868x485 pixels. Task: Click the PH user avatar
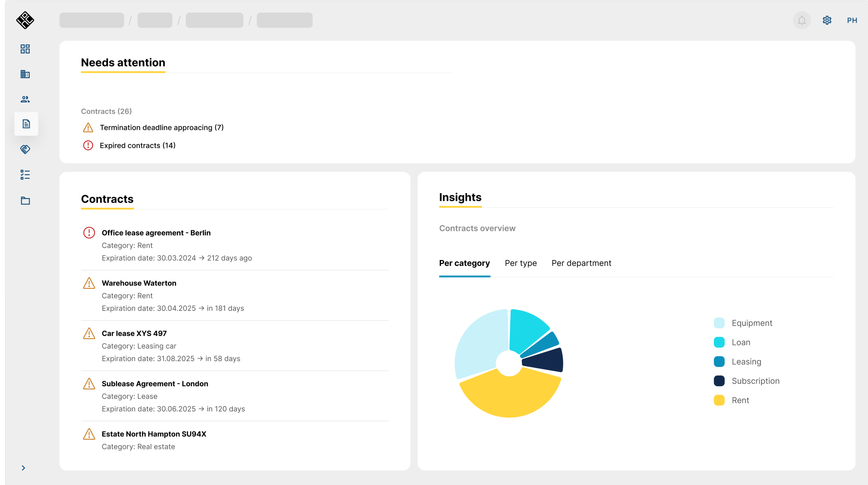(x=852, y=20)
